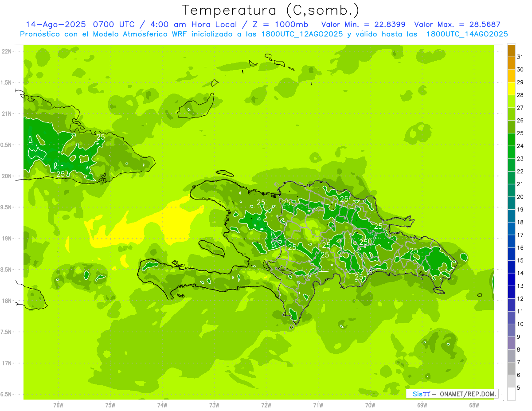Image resolution: width=532 pixels, height=411 pixels.
Task: Click legend scale label 16
Action: (x=520, y=247)
